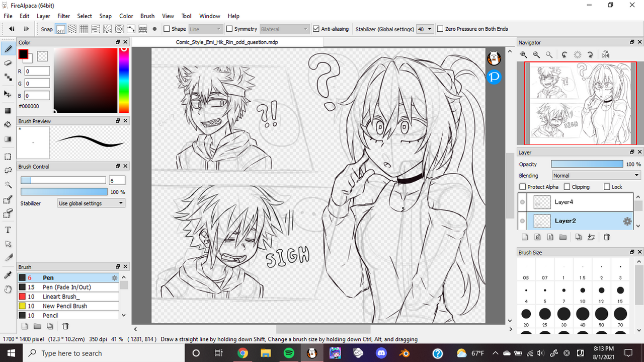The height and width of the screenshot is (362, 644).
Task: Select the Eraser tool
Action: point(8,63)
